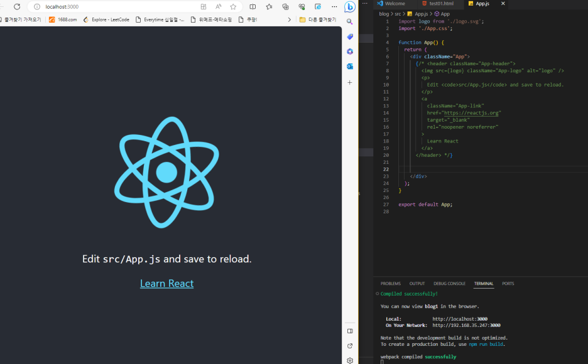The image size is (588, 364).
Task: Open the Favorites list icon
Action: tap(269, 7)
